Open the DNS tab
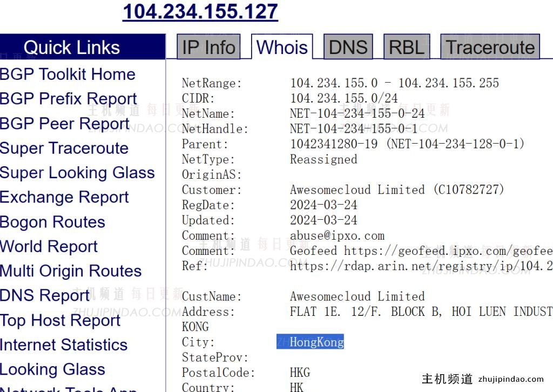This screenshot has width=553, height=392. [x=348, y=48]
